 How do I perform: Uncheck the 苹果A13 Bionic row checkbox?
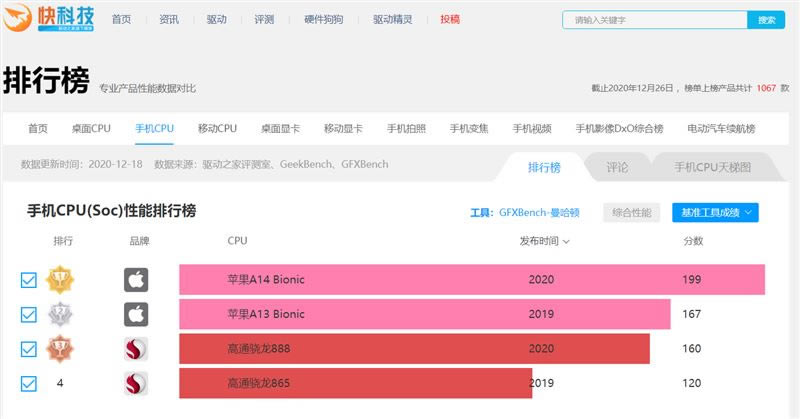coord(29,314)
